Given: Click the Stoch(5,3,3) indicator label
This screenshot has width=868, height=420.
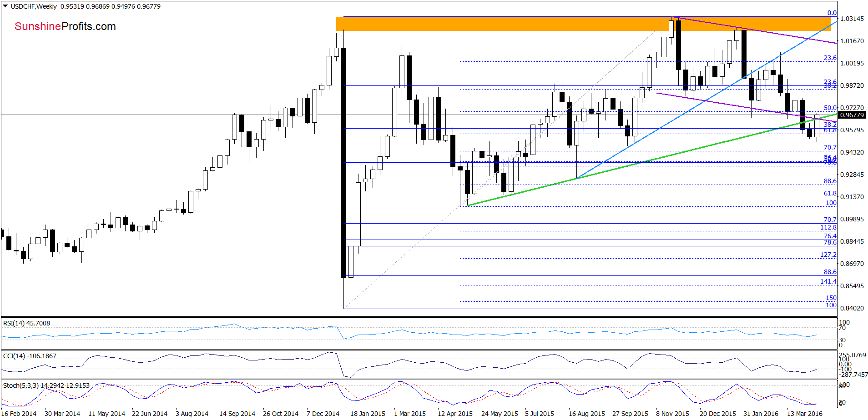Looking at the screenshot, I should 46,385.
